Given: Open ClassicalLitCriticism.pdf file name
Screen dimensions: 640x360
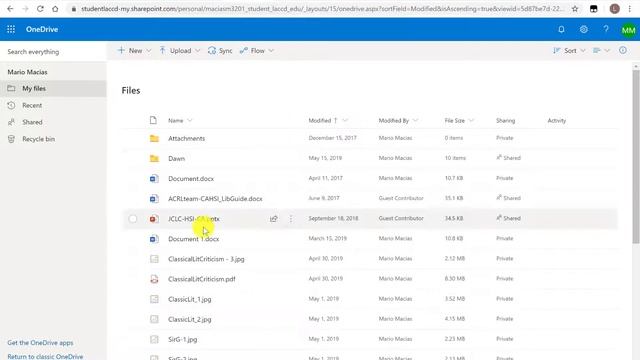Looking at the screenshot, I should coord(202,279).
